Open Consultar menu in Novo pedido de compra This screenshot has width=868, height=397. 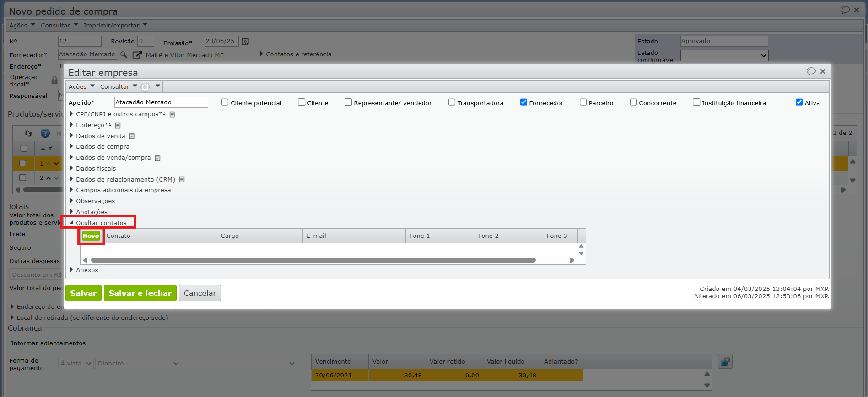[x=59, y=25]
